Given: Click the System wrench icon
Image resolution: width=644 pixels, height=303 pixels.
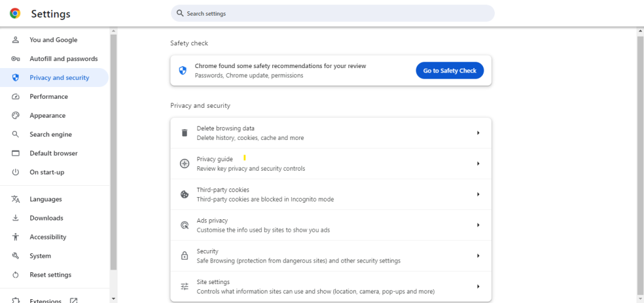Looking at the screenshot, I should 16,256.
